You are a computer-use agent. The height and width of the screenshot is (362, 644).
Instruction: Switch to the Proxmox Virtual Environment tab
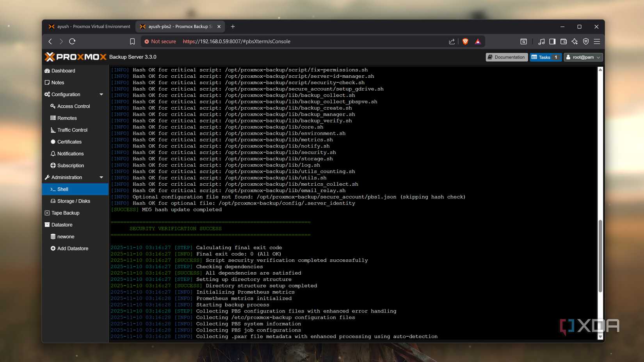coord(90,27)
